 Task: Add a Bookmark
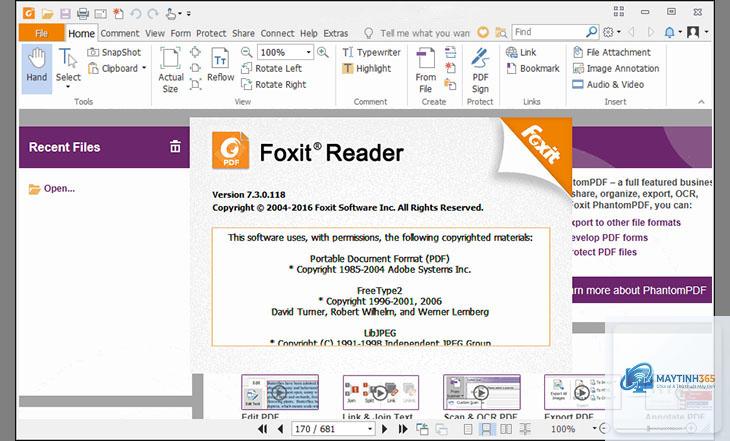tap(533, 68)
